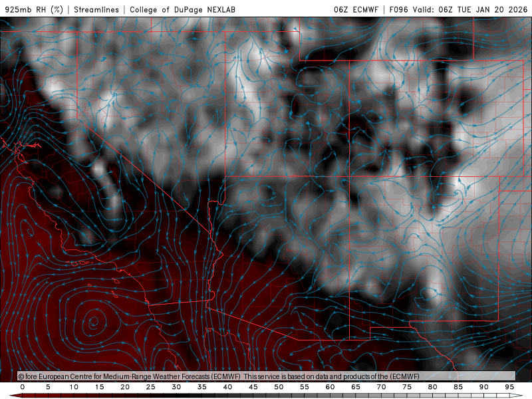Viewport: 532px width, 399px height.
Task: Click the "10" colorbar tick label
Action: 74,387
